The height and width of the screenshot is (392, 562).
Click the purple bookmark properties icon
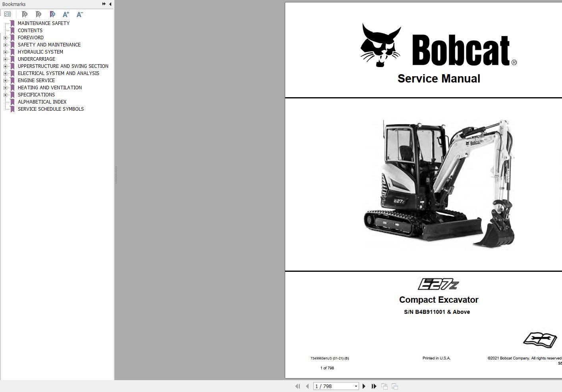[x=52, y=14]
